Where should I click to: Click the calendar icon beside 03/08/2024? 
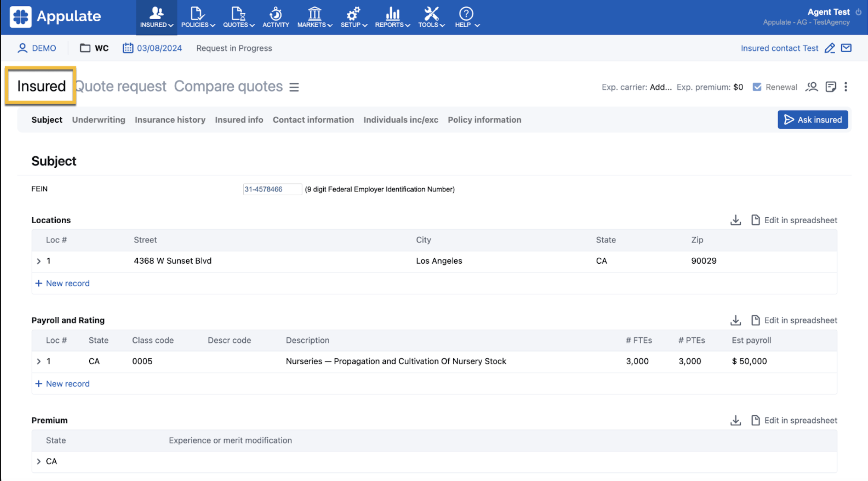tap(128, 48)
